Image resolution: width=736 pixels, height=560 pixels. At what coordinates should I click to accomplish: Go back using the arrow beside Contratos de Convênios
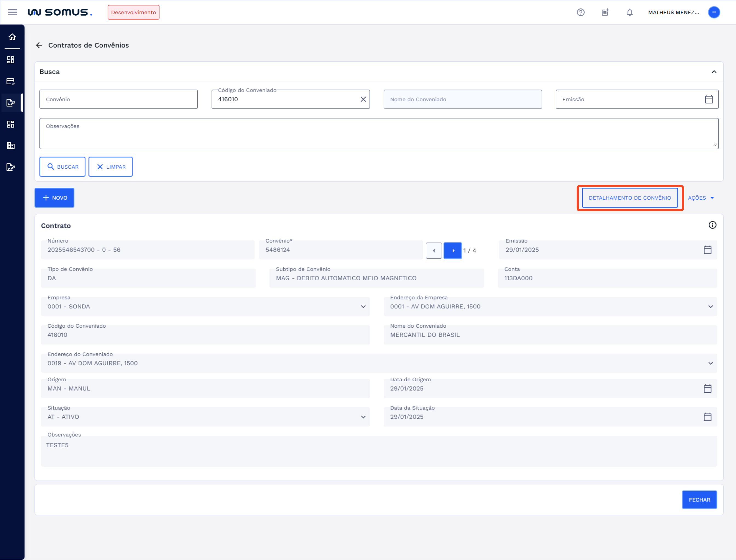[39, 45]
